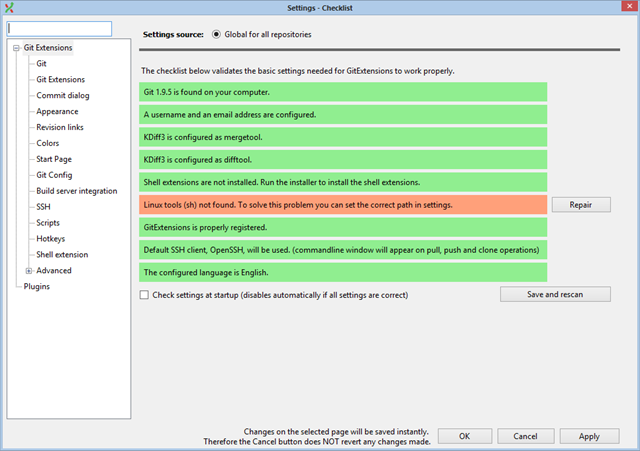Viewport: 640px width, 451px height.
Task: Open the Plugins tree item
Action: 37,287
